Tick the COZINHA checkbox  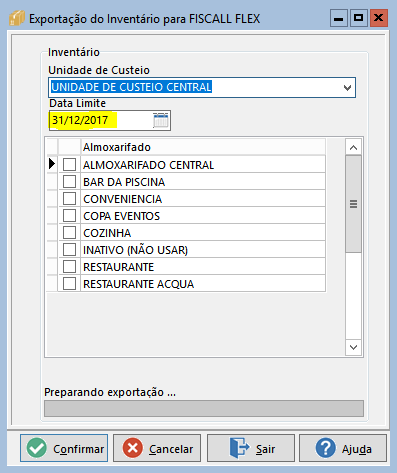tap(69, 232)
